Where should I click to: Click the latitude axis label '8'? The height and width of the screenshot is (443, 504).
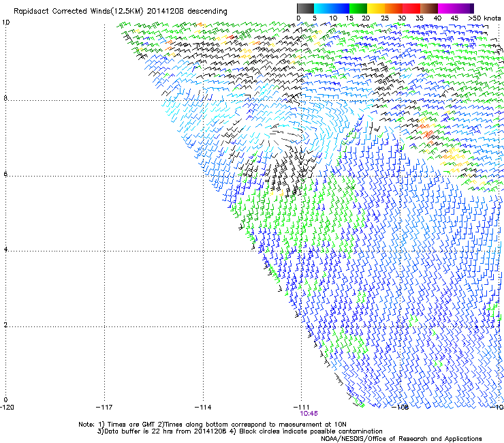pos(5,98)
